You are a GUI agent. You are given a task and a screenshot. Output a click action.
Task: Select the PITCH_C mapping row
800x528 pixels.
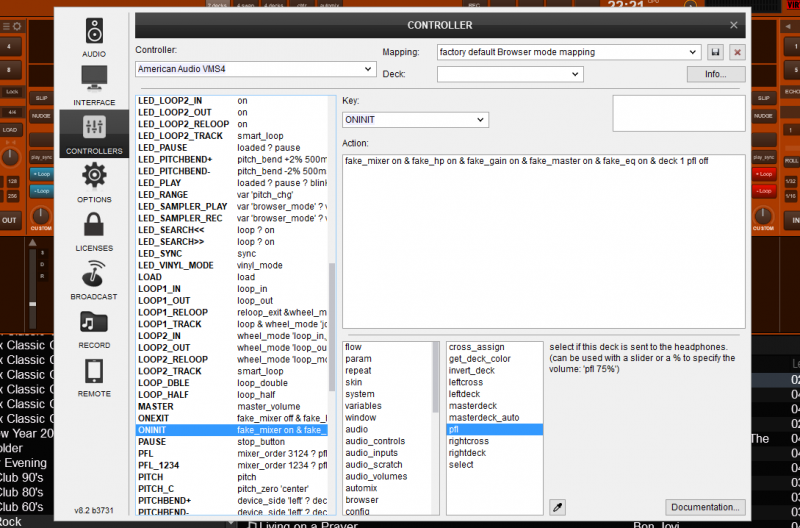pyautogui.click(x=232, y=489)
